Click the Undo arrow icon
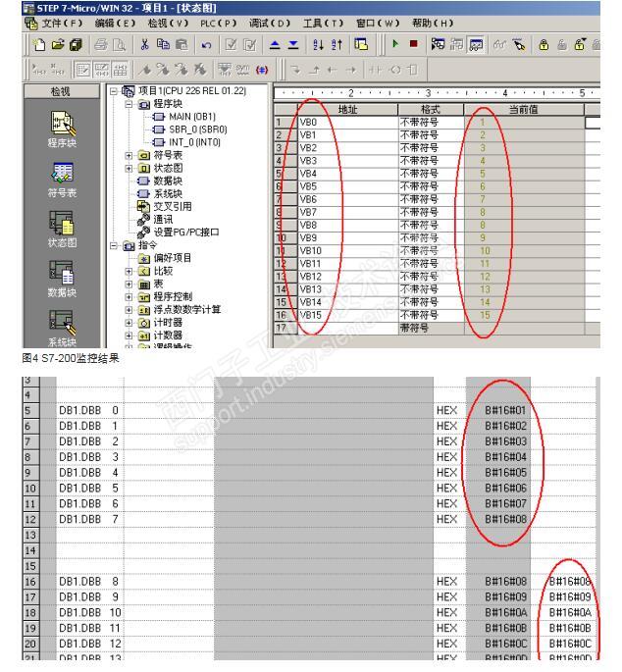This screenshot has height=672, width=622. tap(206, 44)
